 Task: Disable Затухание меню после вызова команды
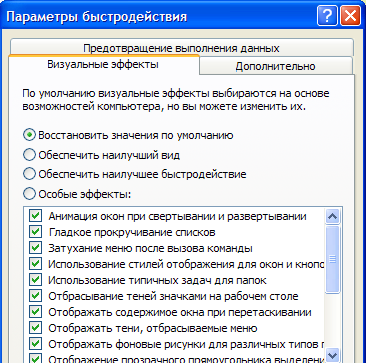pos(35,248)
